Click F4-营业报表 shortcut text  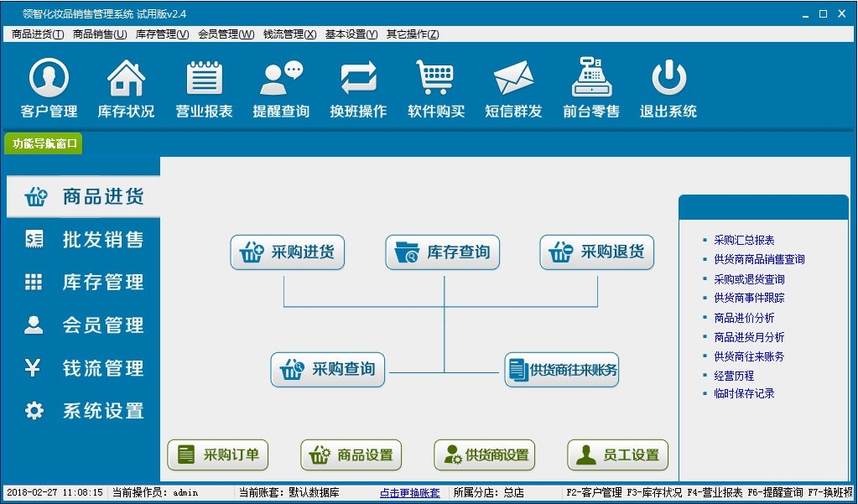click(x=715, y=492)
